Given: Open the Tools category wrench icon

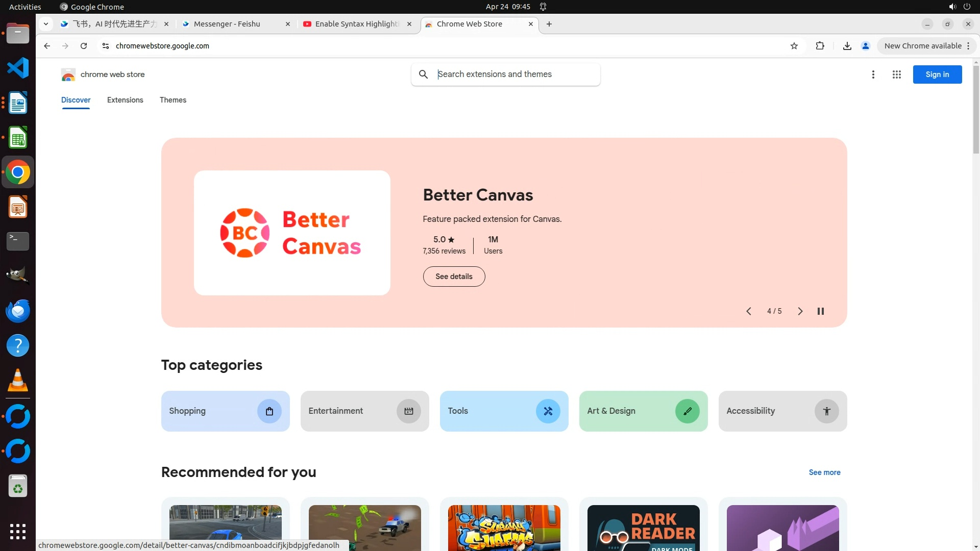Looking at the screenshot, I should (548, 411).
